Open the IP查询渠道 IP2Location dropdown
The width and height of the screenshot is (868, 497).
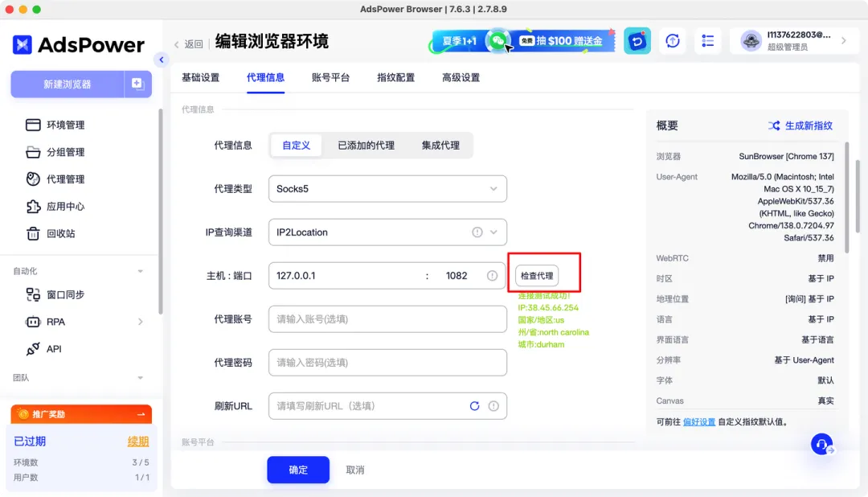pos(387,232)
